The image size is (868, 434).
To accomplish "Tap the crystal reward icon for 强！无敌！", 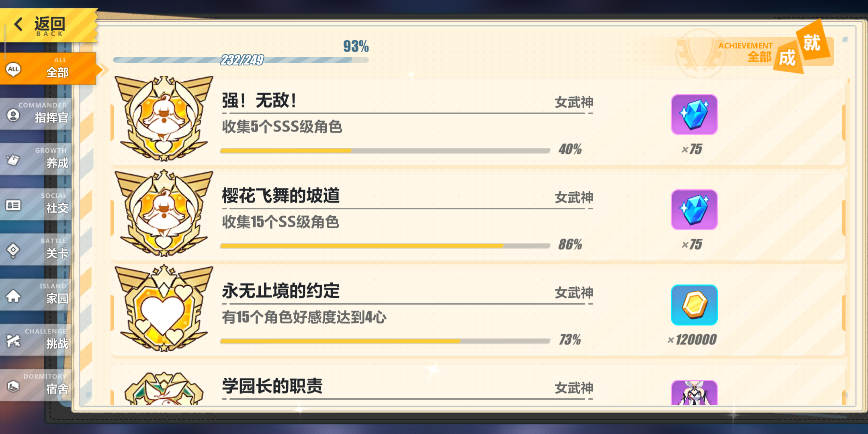I will coord(694,115).
